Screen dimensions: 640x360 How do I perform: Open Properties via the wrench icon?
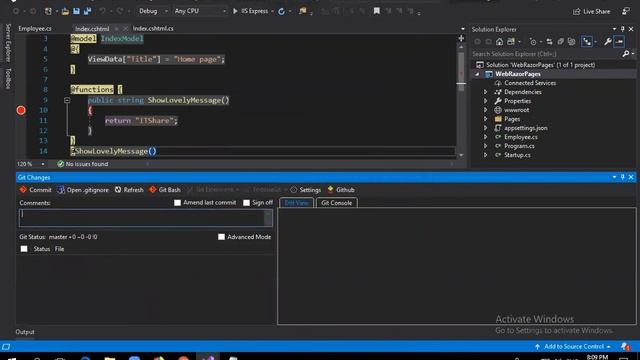608,42
